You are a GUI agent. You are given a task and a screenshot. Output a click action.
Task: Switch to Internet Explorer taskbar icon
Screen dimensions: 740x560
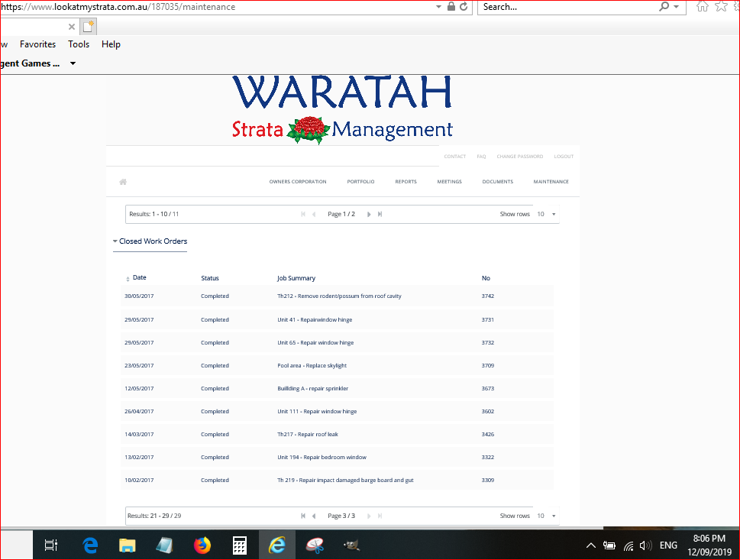click(277, 545)
